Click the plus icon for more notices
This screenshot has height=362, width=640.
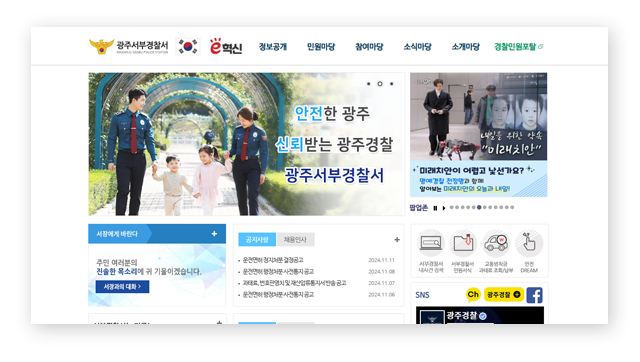coord(397,240)
